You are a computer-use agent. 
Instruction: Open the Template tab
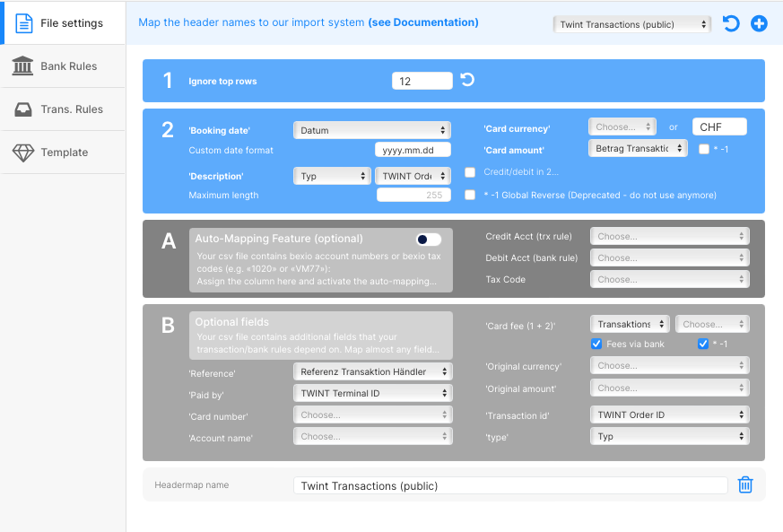(x=63, y=153)
